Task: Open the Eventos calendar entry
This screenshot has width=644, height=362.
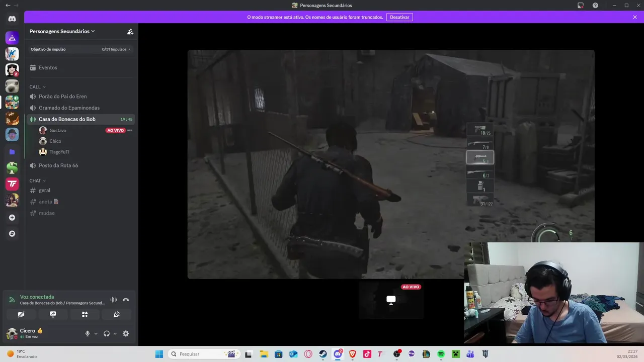Action: 80,67
